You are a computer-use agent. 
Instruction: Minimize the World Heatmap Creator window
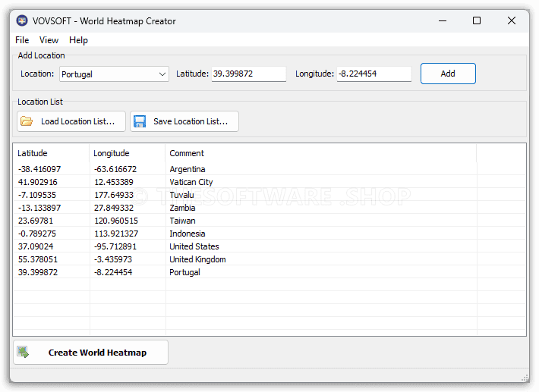(443, 21)
